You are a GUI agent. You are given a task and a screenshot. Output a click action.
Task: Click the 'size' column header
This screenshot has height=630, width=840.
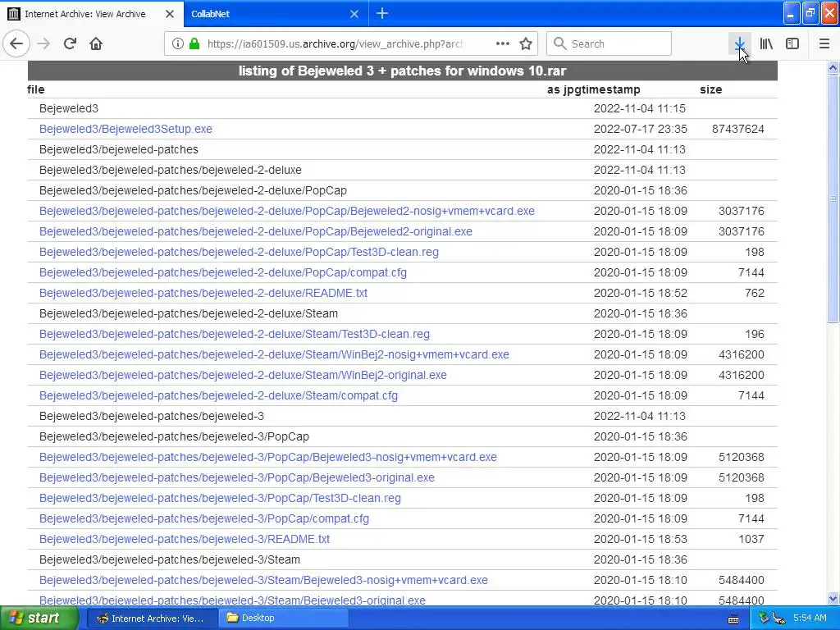click(x=711, y=89)
